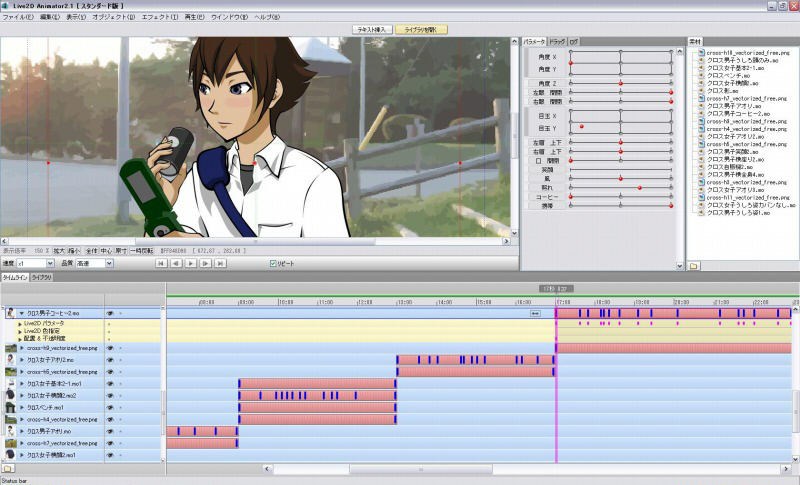Click the 縮小 zoom-out button
Image resolution: width=800 pixels, height=485 pixels.
(74, 251)
